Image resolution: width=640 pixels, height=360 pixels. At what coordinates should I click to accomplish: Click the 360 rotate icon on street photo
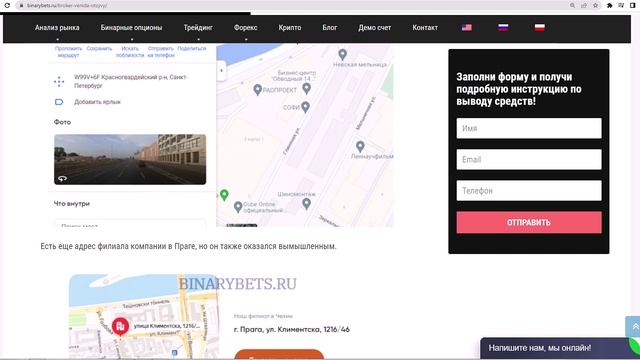62,178
